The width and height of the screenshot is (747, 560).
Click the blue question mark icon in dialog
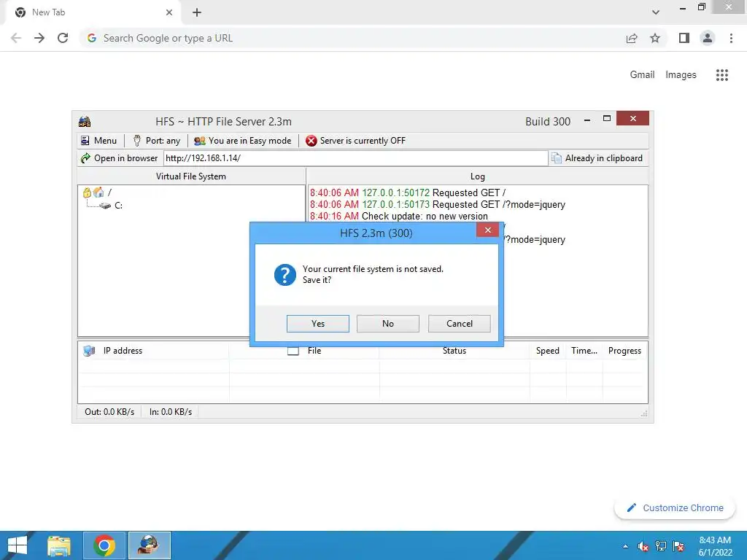[285, 275]
